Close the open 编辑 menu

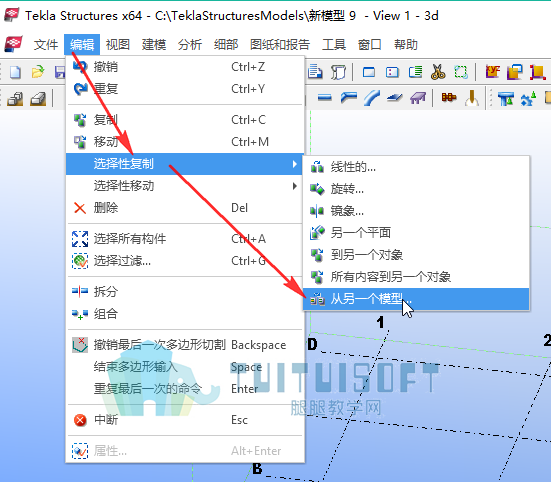[82, 45]
